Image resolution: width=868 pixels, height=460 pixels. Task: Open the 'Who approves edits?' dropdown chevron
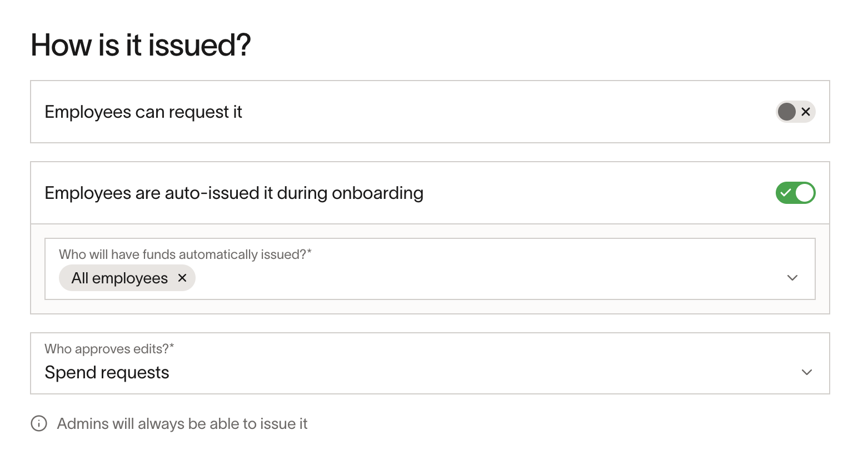(x=807, y=372)
